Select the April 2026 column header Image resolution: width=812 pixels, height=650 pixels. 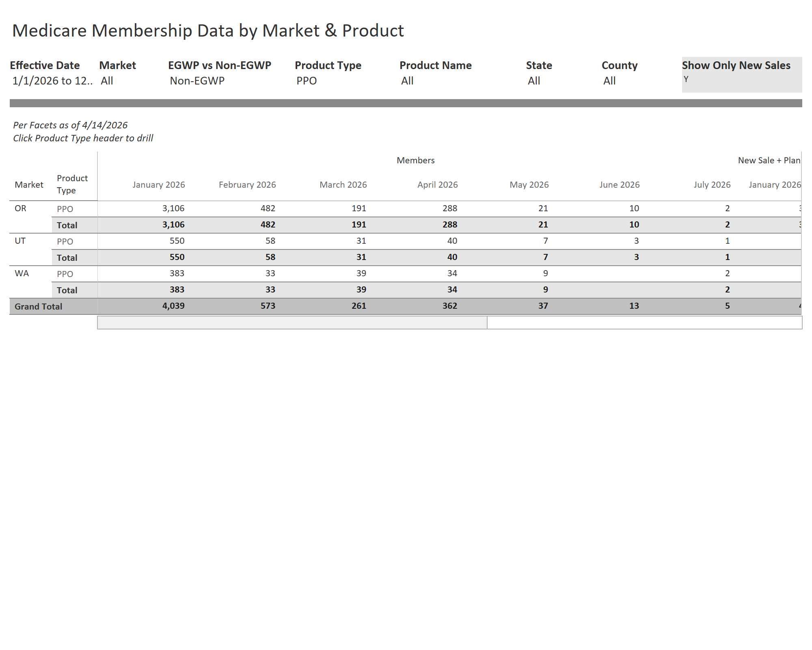(x=437, y=185)
